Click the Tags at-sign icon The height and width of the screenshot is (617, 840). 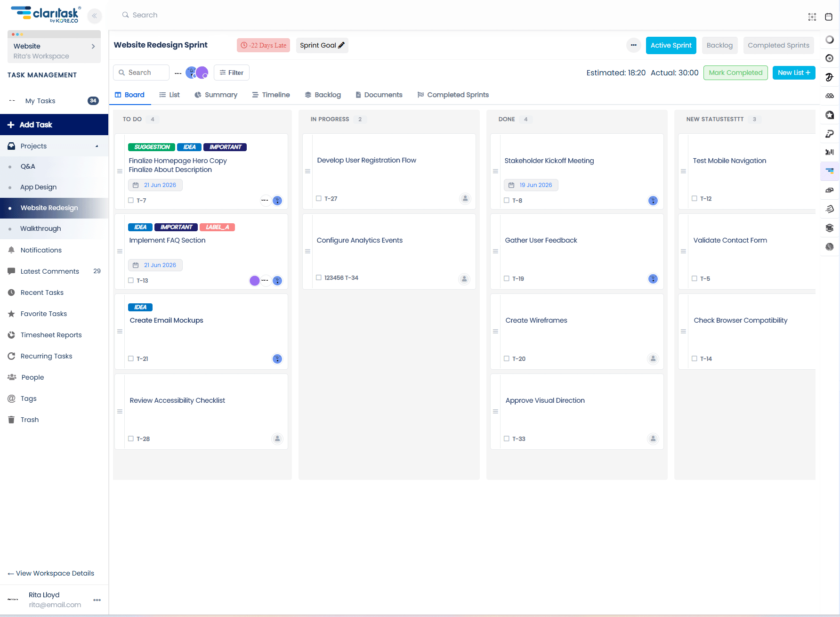(11, 398)
